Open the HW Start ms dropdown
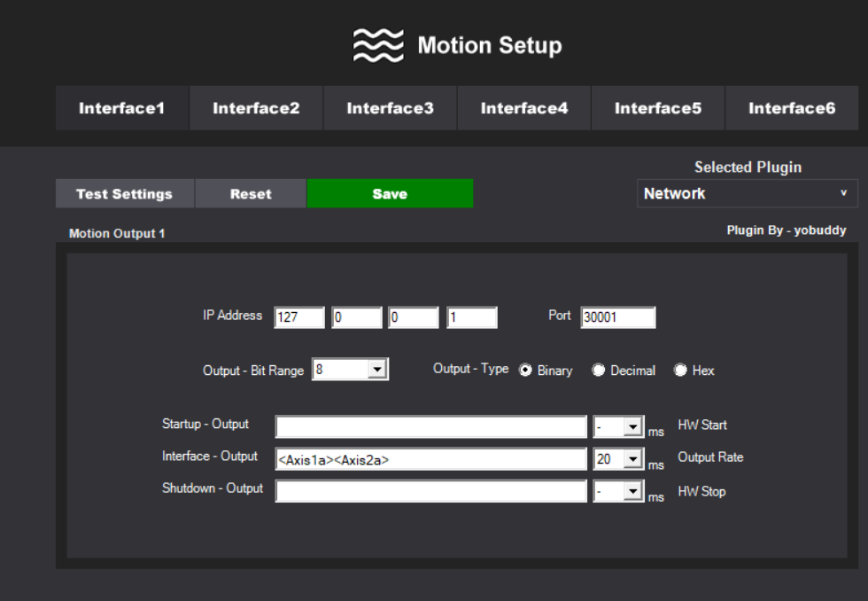The height and width of the screenshot is (601, 868). (632, 427)
